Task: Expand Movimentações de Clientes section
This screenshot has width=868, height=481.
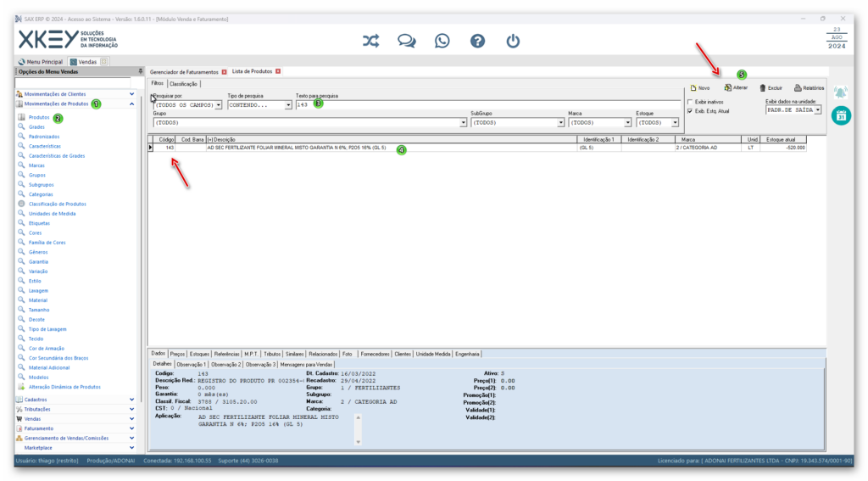Action: [x=131, y=94]
